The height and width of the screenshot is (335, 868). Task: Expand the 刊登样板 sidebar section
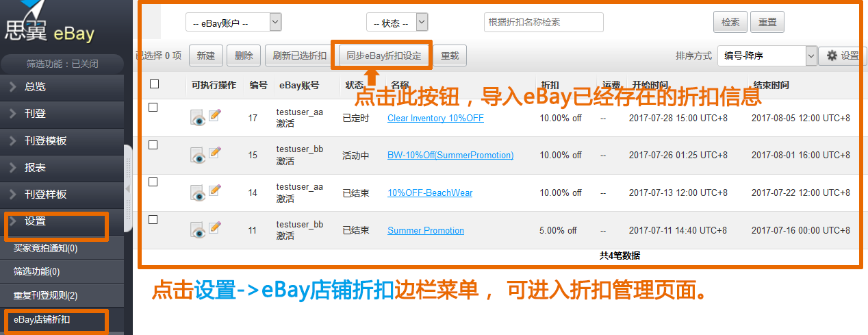pos(62,194)
